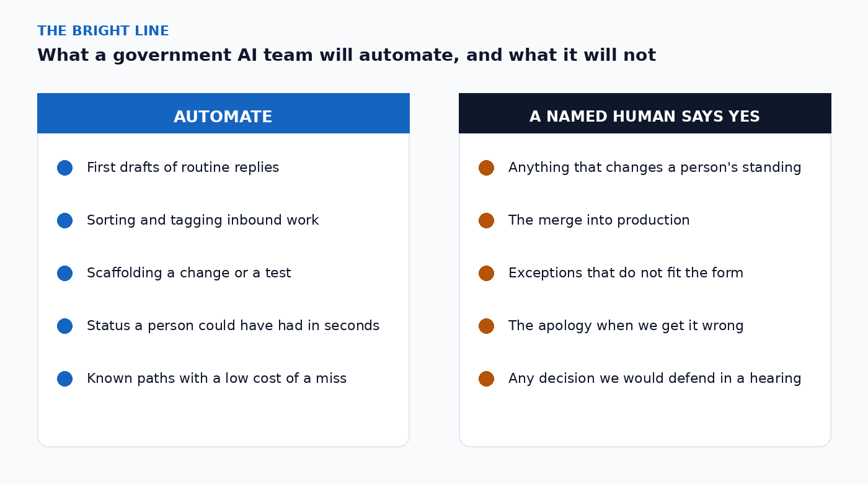Click orange bullet beside The apology when we get it wrong
Image resolution: width=868 pixels, height=484 pixels.
click(x=486, y=326)
